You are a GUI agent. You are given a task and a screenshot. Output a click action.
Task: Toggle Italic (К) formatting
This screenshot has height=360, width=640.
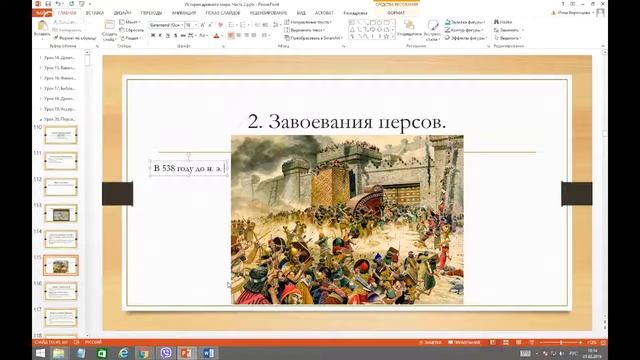click(160, 36)
